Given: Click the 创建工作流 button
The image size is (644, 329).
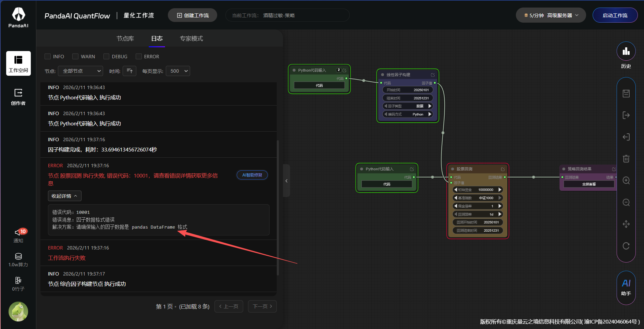Looking at the screenshot, I should point(193,15).
